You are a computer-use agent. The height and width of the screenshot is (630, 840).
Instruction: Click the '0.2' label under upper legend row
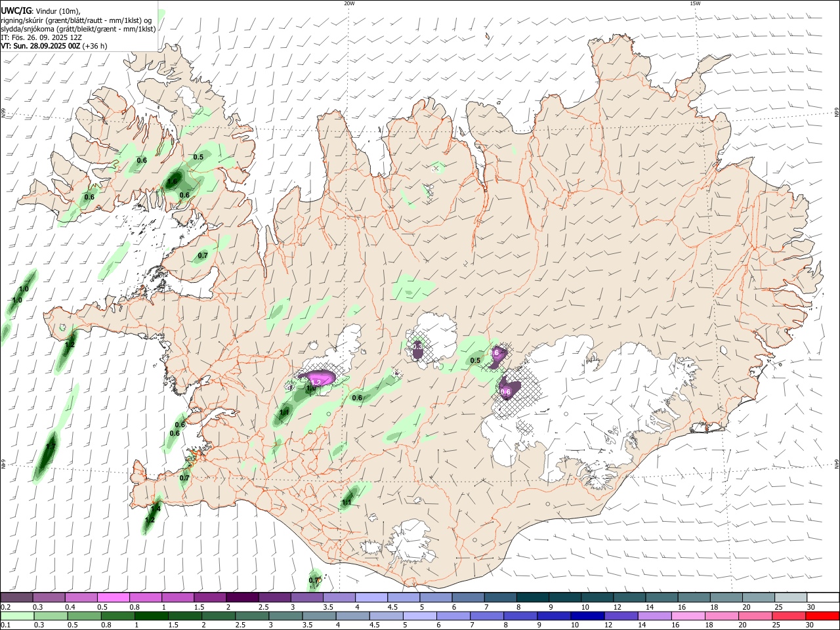pyautogui.click(x=6, y=607)
